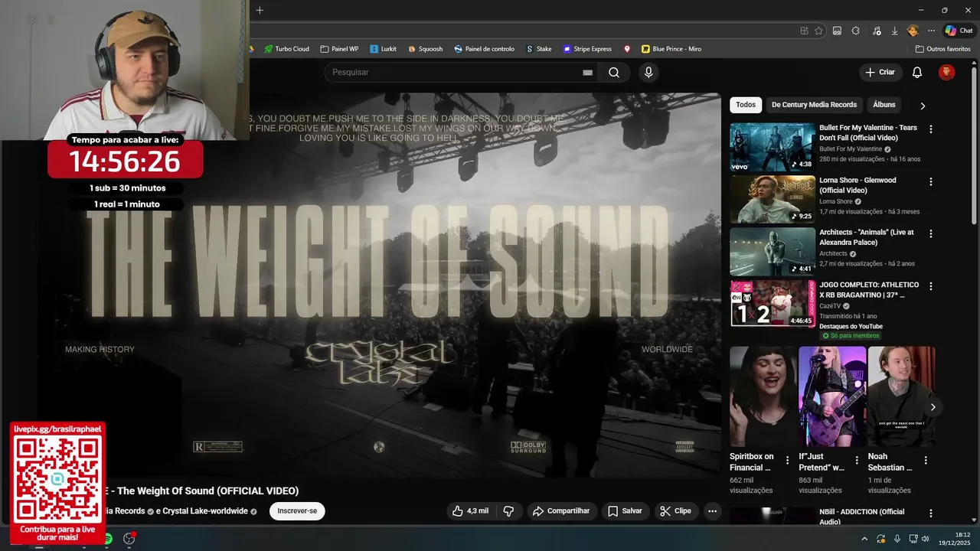
Task: Open options menu for Tears Don't Fall
Action: 931,129
